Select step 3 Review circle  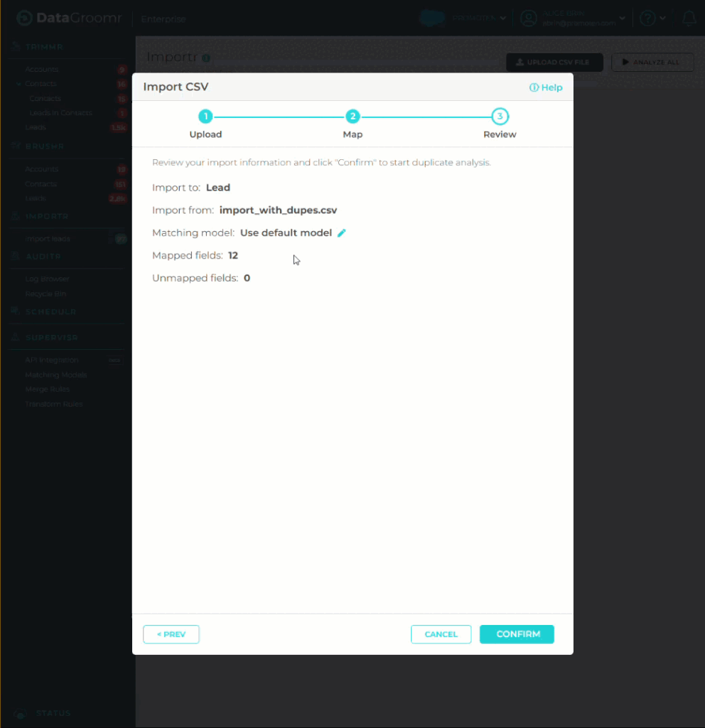500,117
